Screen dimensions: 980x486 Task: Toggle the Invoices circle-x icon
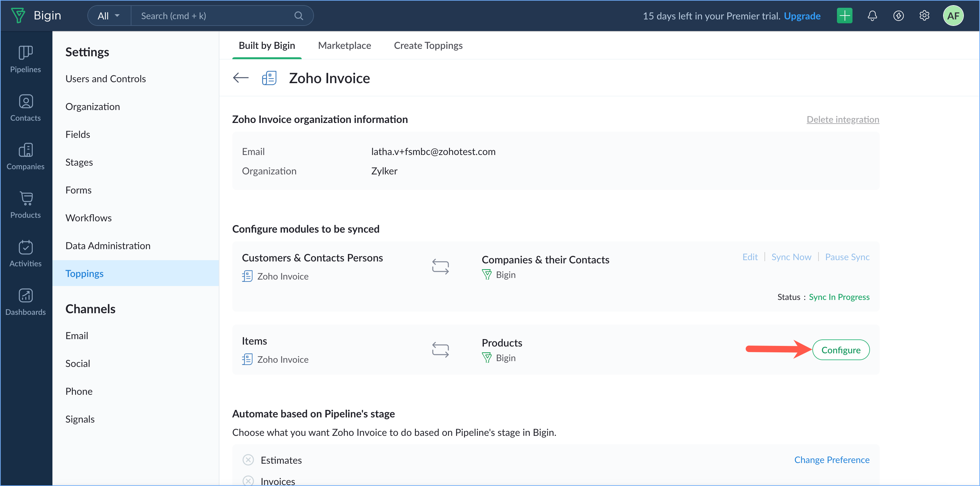248,481
